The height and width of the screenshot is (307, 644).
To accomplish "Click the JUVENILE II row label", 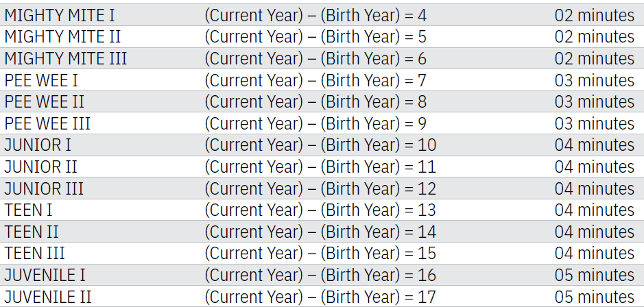I will click(x=48, y=297).
